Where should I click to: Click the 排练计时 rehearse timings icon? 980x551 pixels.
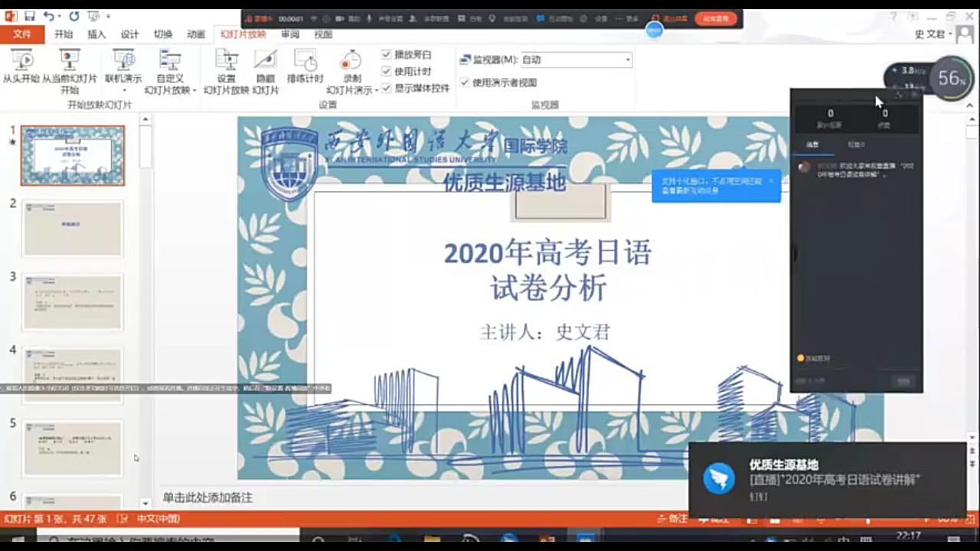[305, 60]
